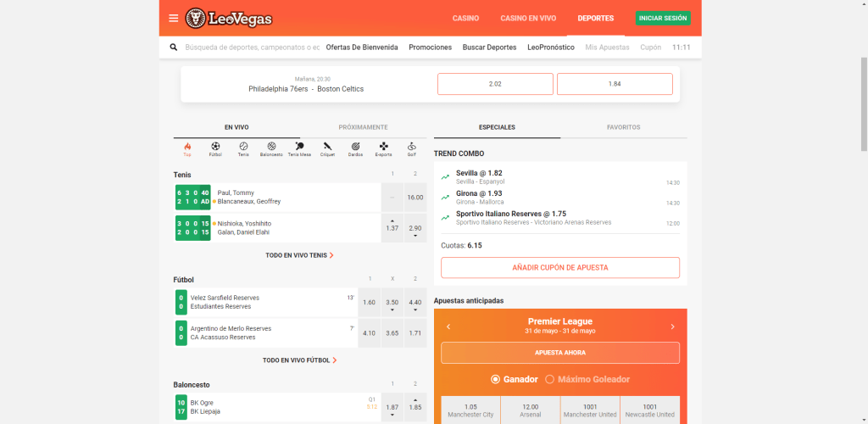Select the E-sports icon
The width and height of the screenshot is (868, 424).
point(384,149)
